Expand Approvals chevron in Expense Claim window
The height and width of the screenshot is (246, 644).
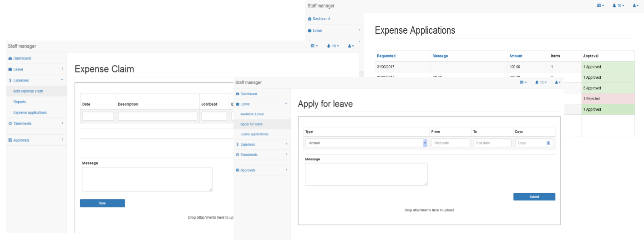pos(62,139)
